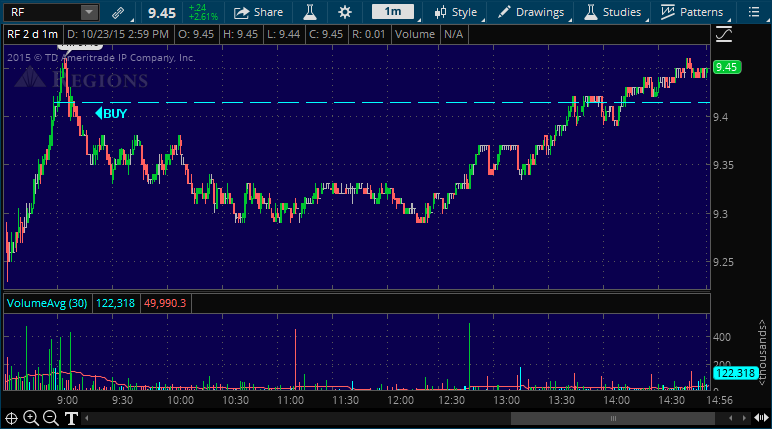Click the horizontal time scrollbar thumb
This screenshot has width=772, height=429.
coord(613,419)
